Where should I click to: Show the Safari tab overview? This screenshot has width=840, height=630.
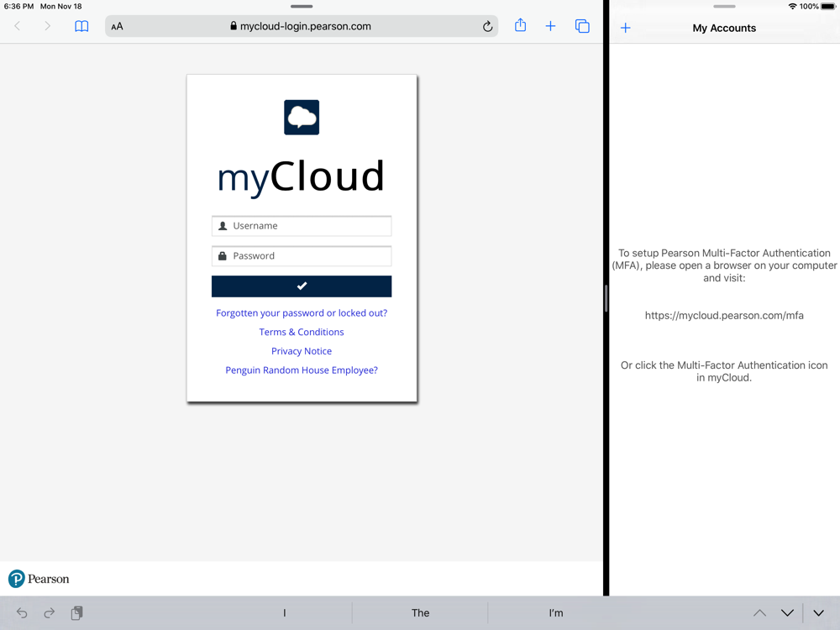582,26
